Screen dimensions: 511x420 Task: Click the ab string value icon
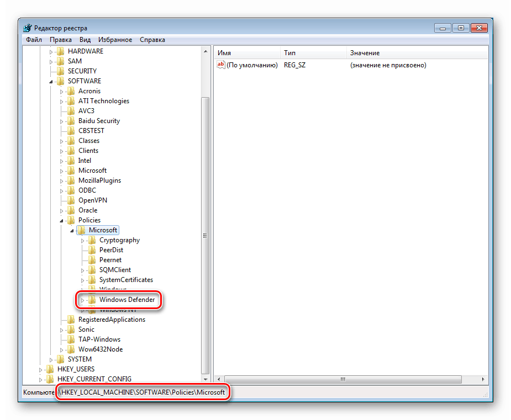point(220,65)
